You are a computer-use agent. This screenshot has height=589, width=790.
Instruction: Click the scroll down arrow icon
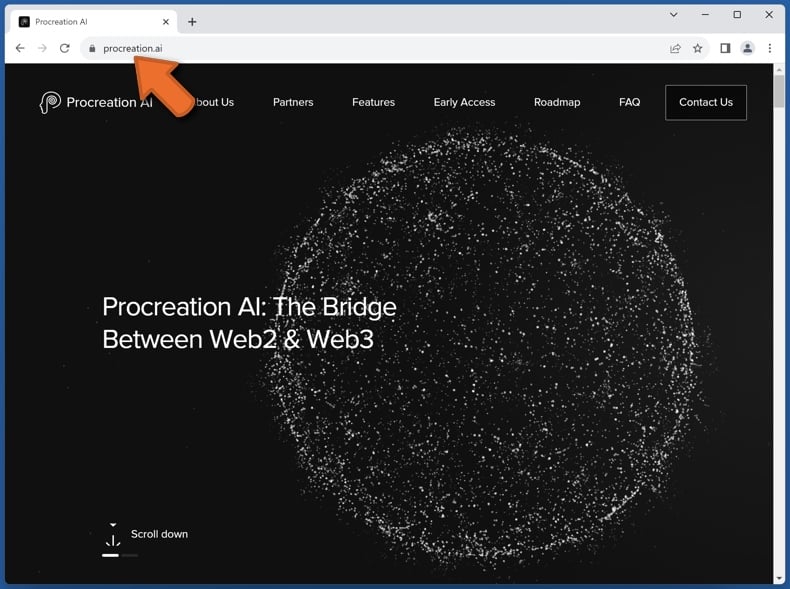click(113, 535)
